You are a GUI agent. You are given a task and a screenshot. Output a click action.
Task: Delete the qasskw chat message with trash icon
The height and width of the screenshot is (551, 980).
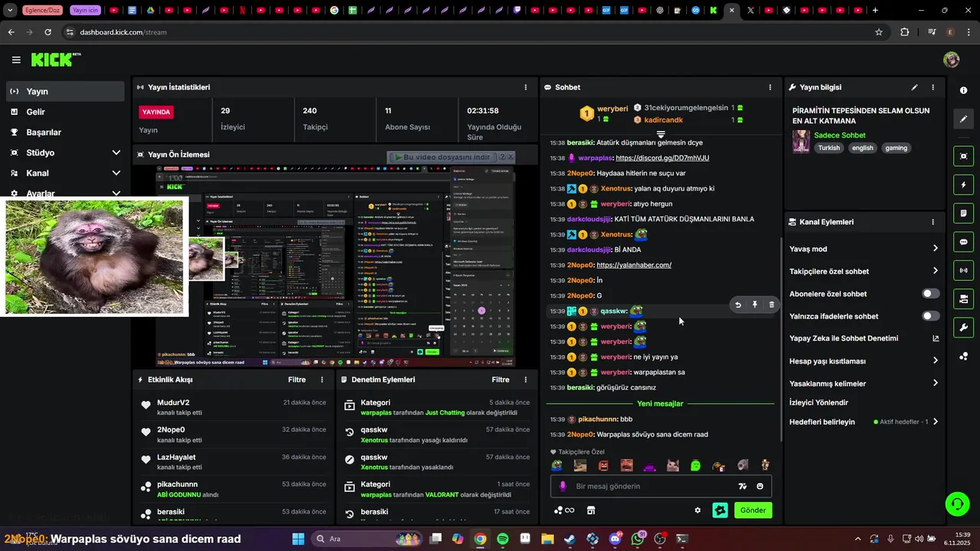(x=771, y=305)
